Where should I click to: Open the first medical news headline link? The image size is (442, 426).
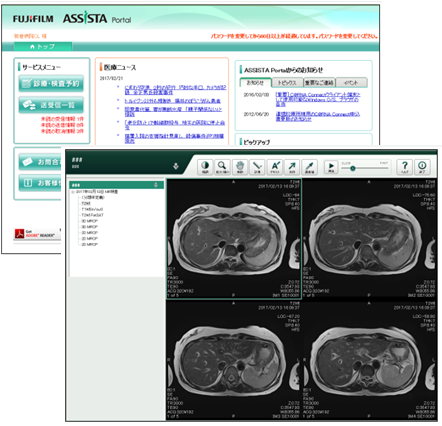click(175, 90)
